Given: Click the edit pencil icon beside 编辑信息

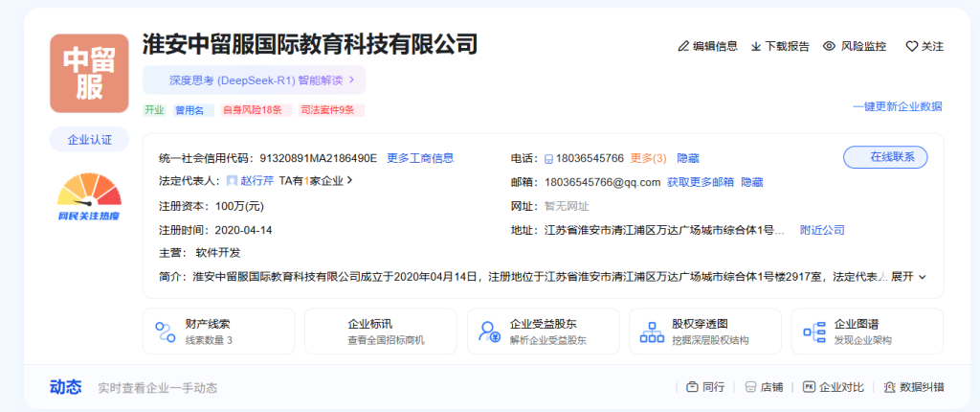Looking at the screenshot, I should [683, 46].
